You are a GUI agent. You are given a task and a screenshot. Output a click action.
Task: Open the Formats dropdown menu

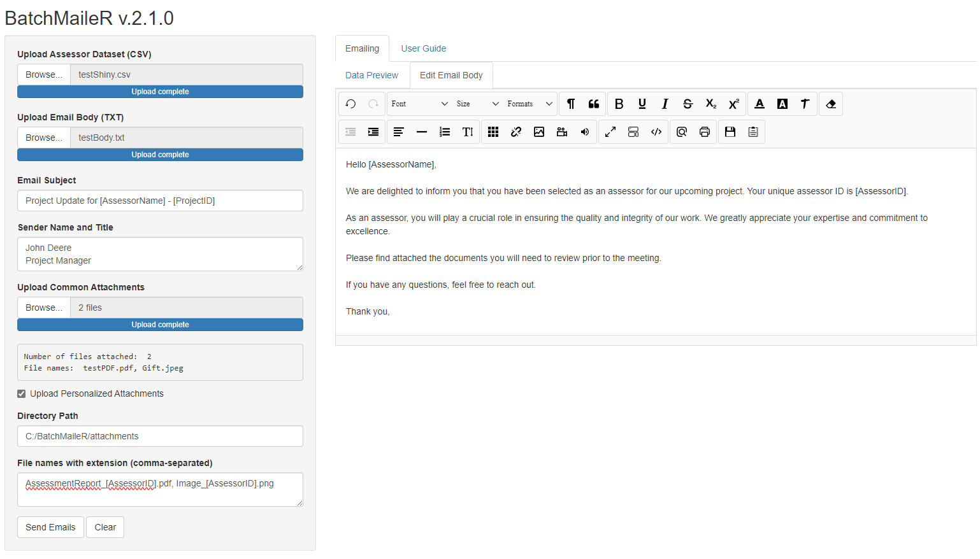[530, 104]
